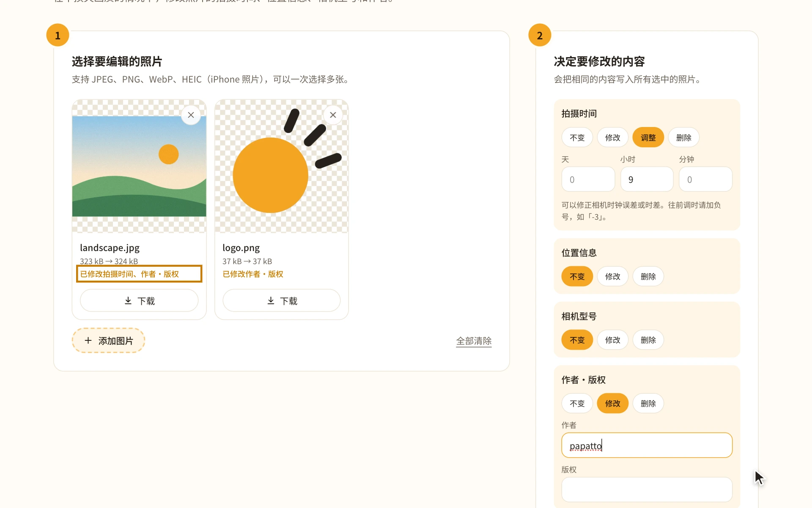Choose 删除 for 拍摄时间

683,138
